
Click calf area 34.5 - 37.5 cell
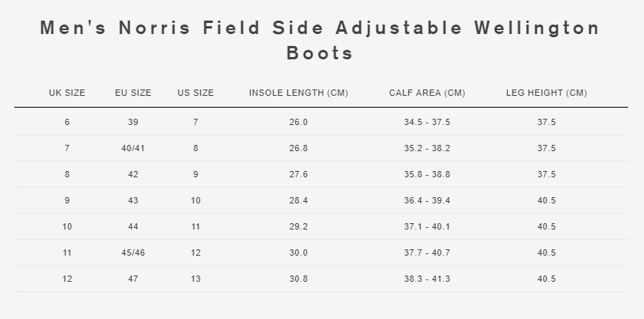(427, 122)
